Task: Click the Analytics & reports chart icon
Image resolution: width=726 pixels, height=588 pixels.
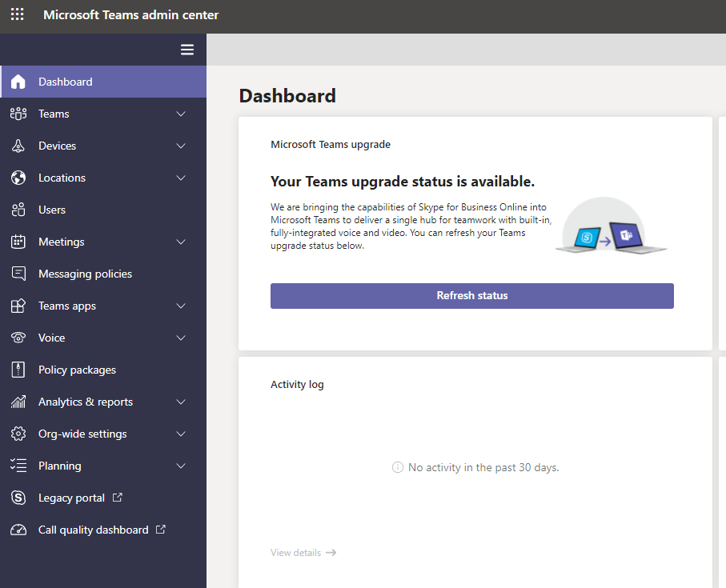Action: tap(18, 402)
